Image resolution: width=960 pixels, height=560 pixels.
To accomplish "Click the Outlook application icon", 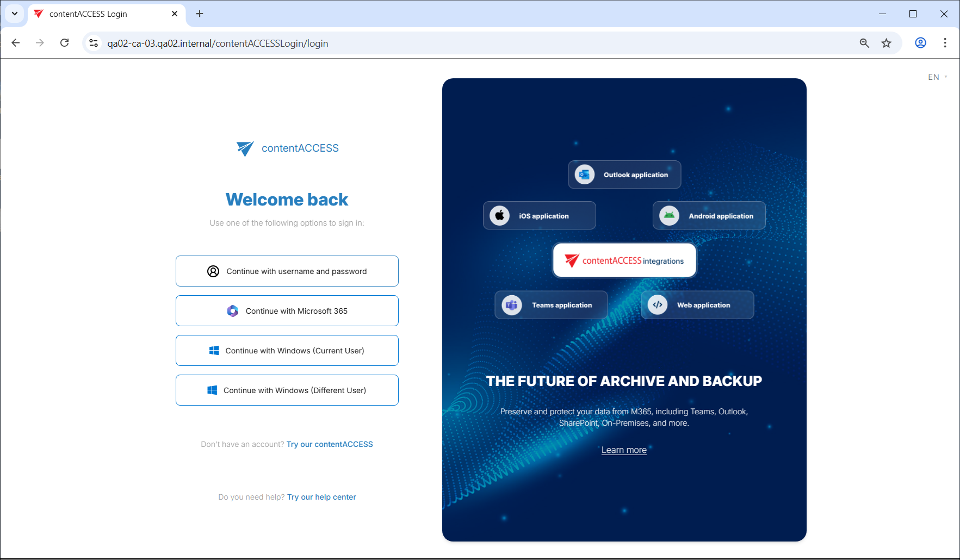I will tap(585, 175).
